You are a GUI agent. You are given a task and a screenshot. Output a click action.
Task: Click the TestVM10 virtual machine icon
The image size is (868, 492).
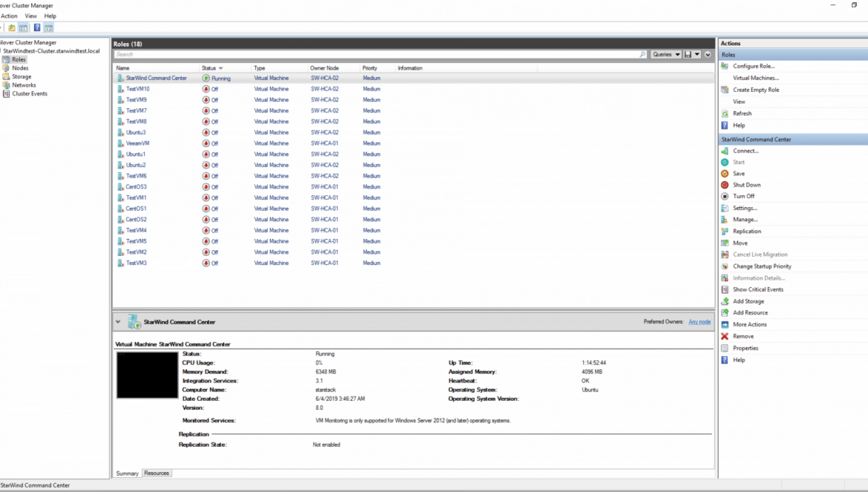coord(120,88)
